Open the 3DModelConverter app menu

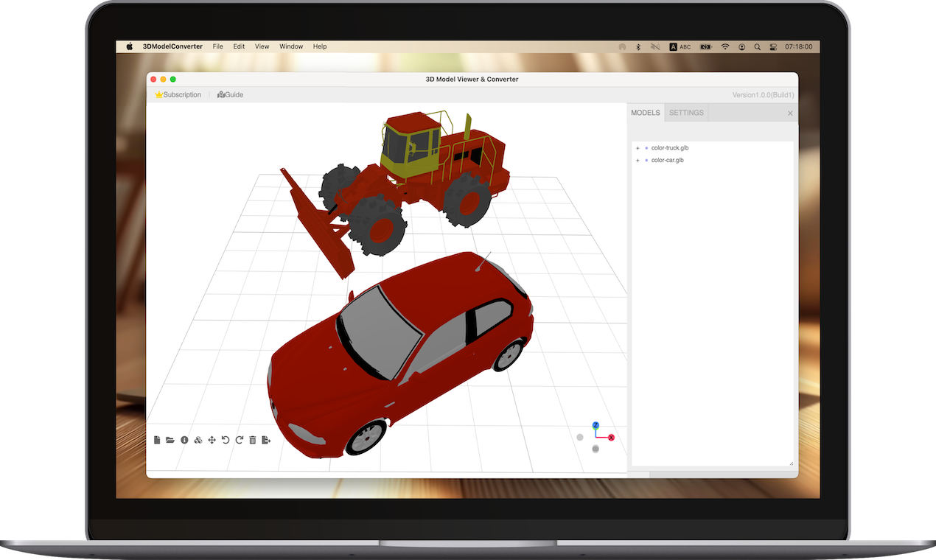(x=172, y=46)
